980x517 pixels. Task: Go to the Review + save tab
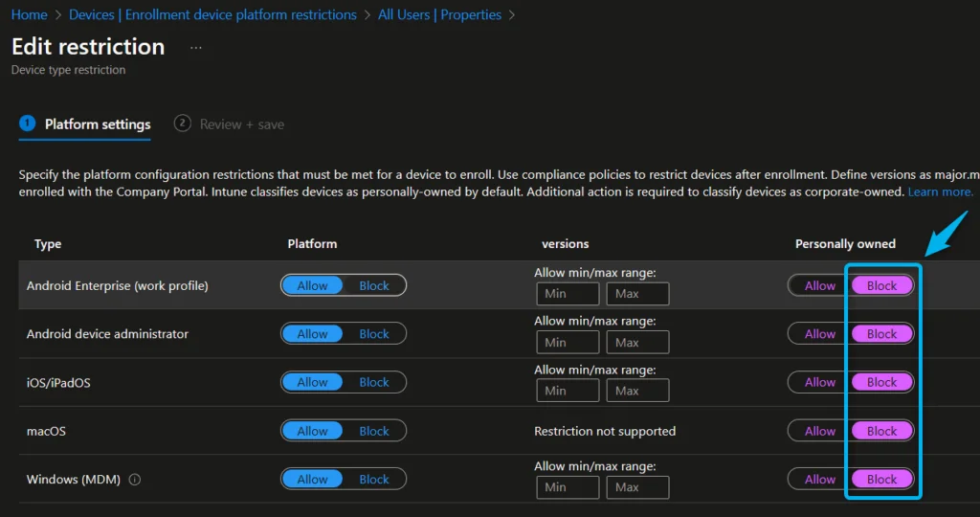click(241, 124)
